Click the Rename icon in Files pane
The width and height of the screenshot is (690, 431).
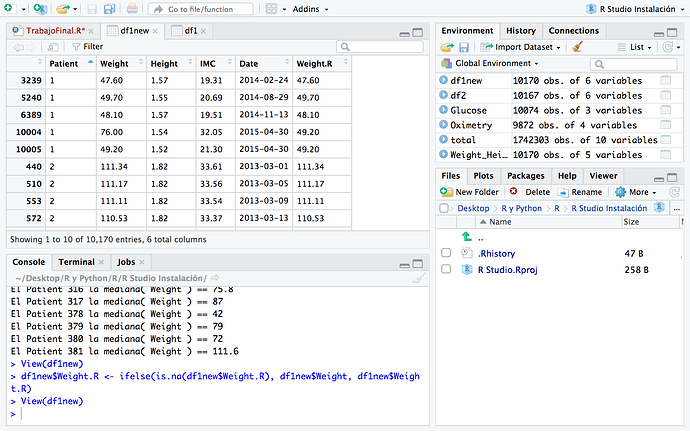(x=563, y=192)
